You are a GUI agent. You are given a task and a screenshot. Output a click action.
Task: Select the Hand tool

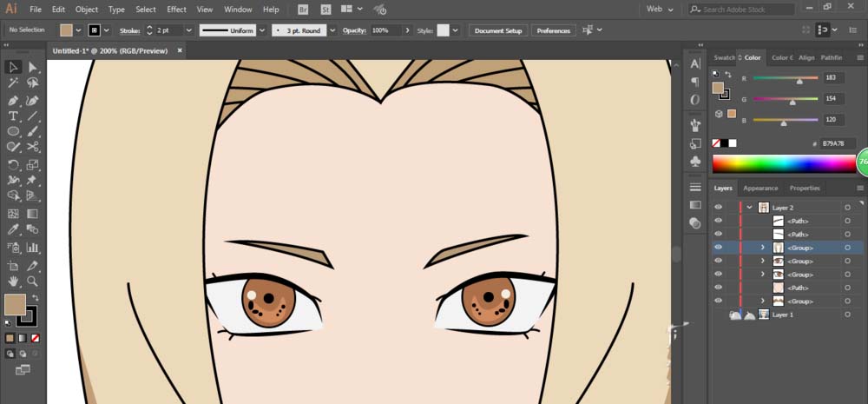click(13, 281)
